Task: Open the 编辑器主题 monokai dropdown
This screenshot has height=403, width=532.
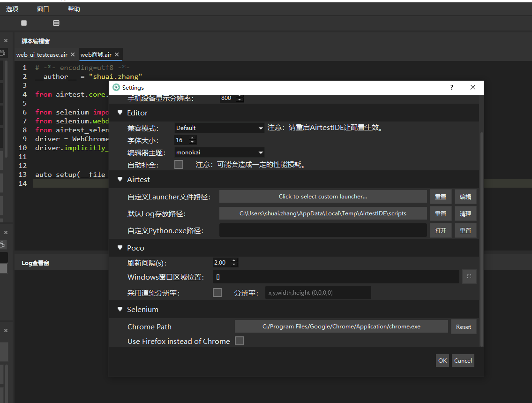Action: click(219, 152)
